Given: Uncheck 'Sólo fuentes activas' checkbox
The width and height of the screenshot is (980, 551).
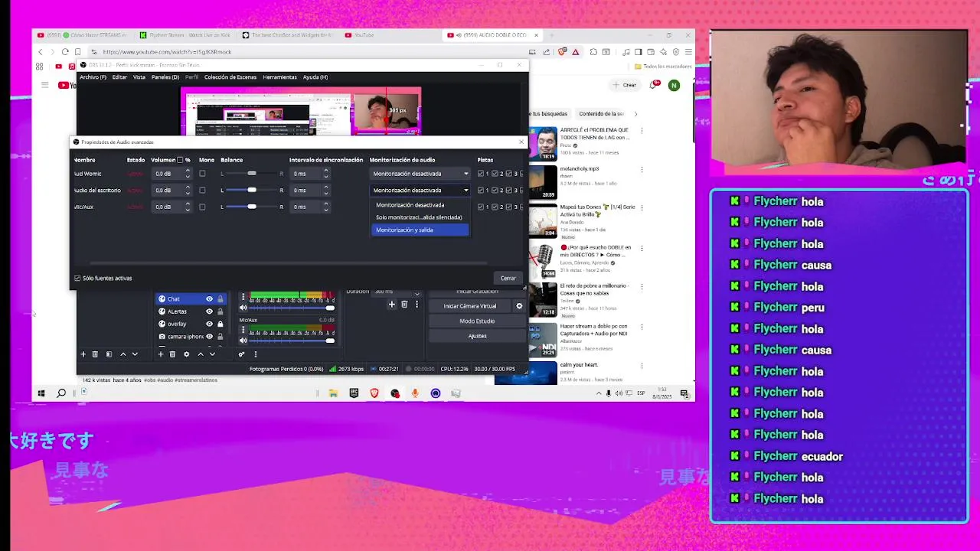Looking at the screenshot, I should point(77,278).
